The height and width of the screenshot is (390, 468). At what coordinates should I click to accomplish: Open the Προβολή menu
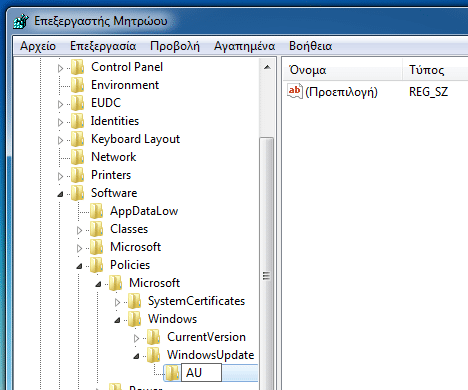point(175,46)
